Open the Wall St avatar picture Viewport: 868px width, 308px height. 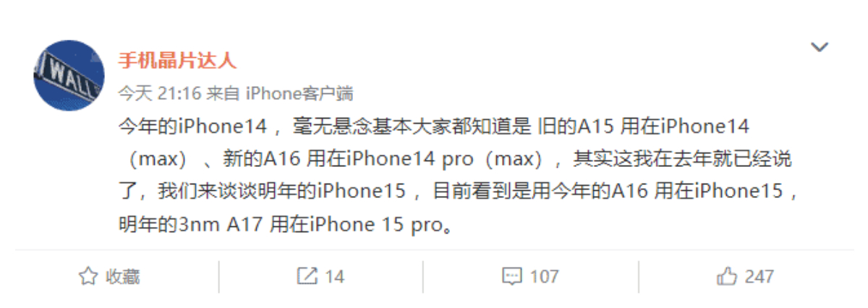pos(69,75)
